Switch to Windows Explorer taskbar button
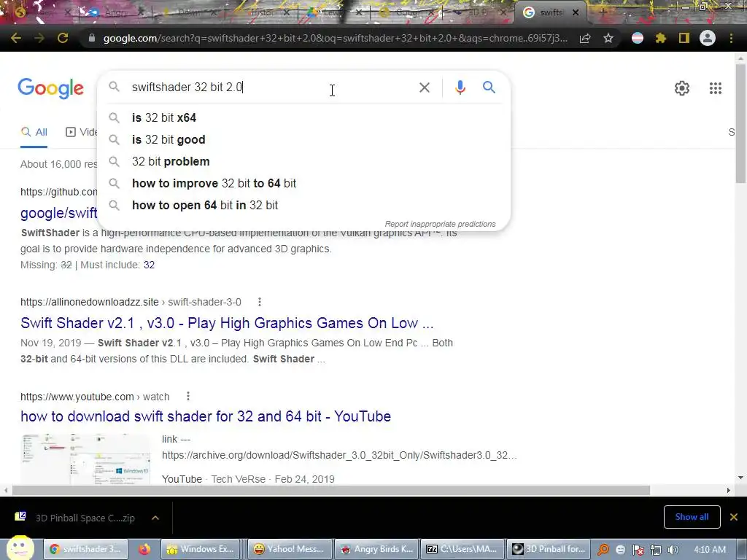The image size is (747, 560). tap(200, 549)
